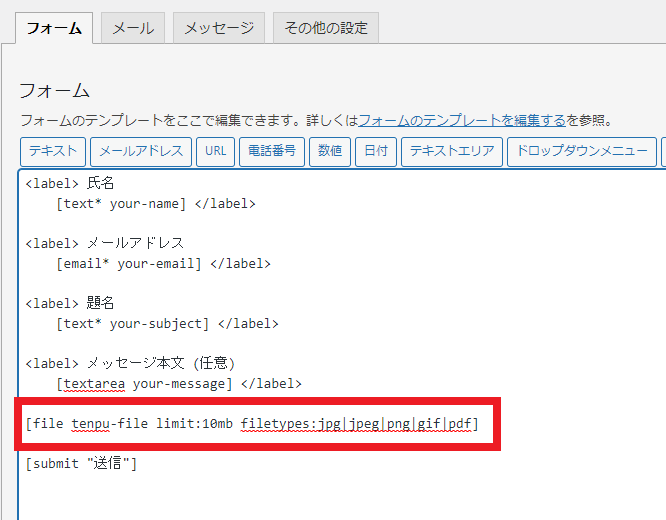666x520 pixels.
Task: Click the テキストエリア tag button
Action: coord(451,152)
